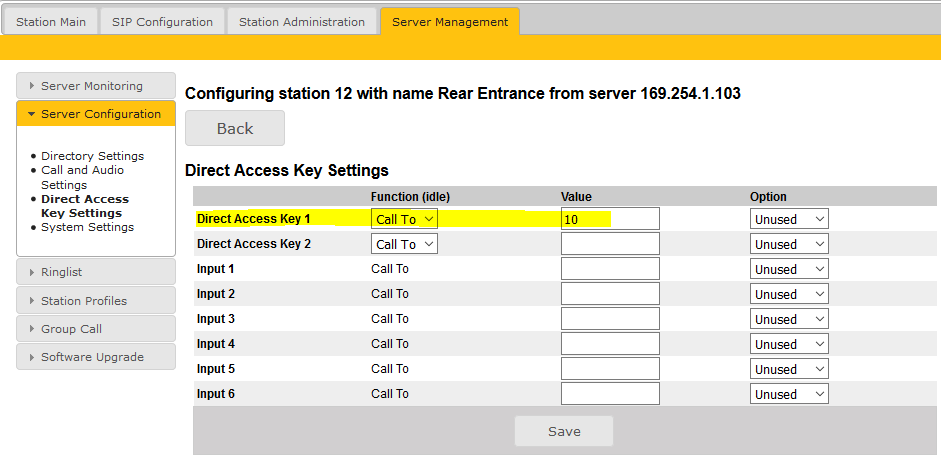The width and height of the screenshot is (941, 456).
Task: Open Function dropdown for Direct Access Key 2
Action: (x=404, y=244)
